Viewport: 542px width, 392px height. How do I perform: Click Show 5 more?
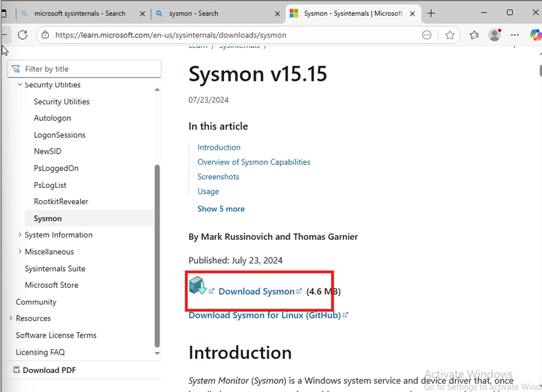(221, 209)
